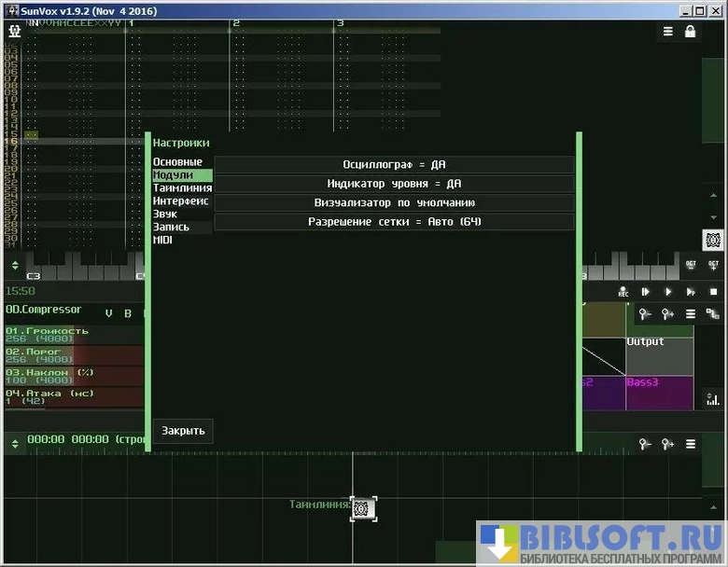Zoom in on the timeline

(x=668, y=445)
